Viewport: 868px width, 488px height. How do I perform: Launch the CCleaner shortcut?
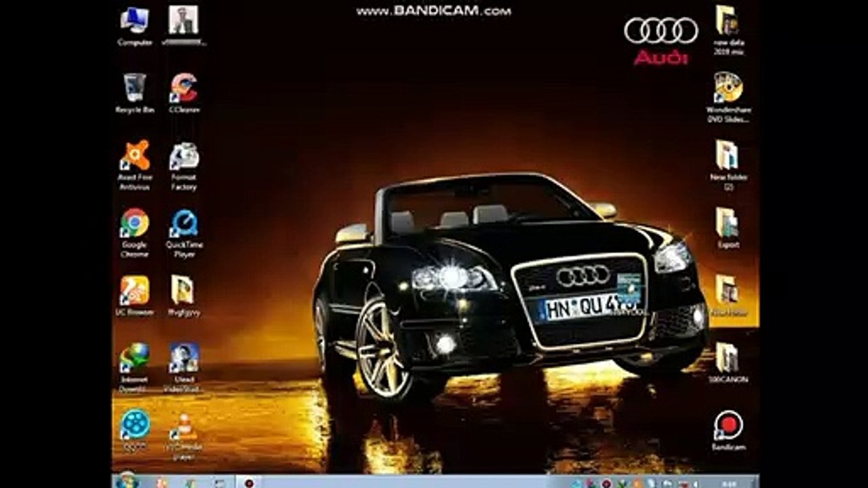tap(184, 94)
